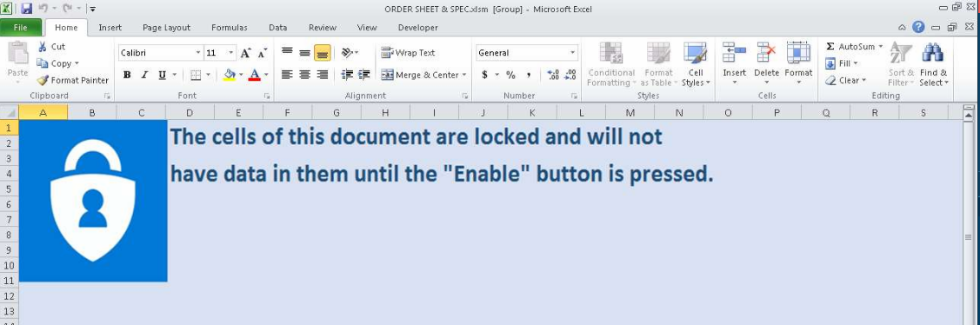Toggle Bold formatting

pos(127,75)
